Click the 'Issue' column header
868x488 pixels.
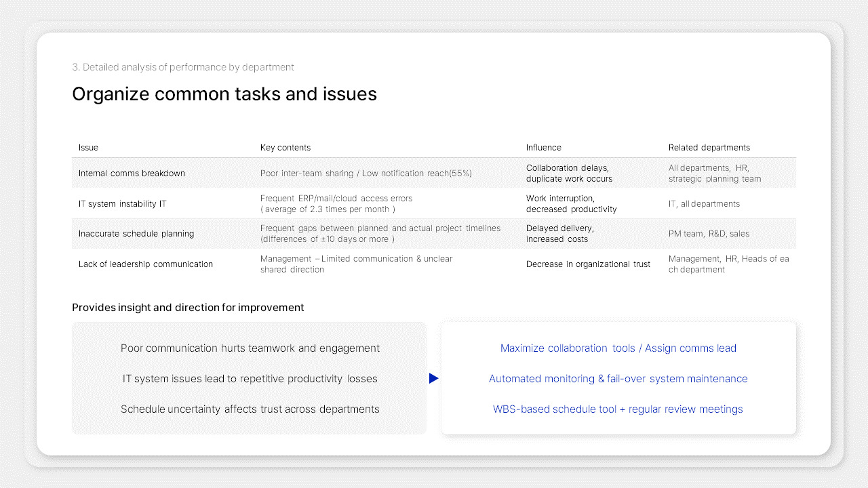88,147
